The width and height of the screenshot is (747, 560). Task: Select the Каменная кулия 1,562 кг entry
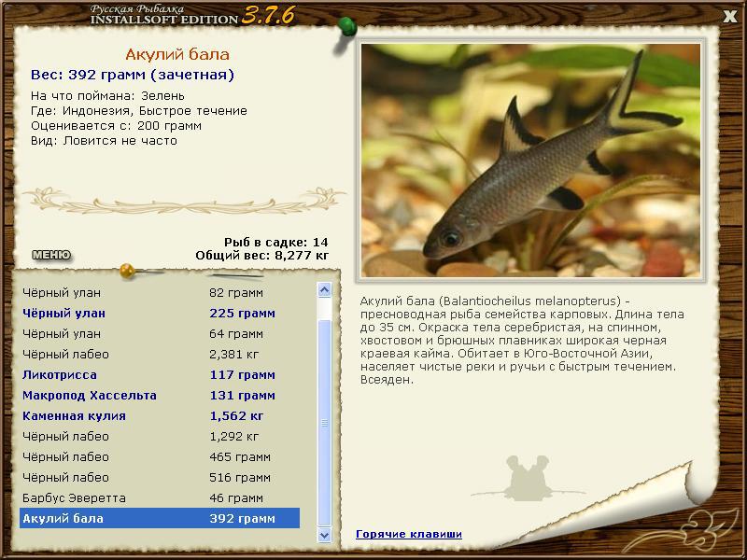click(160, 415)
